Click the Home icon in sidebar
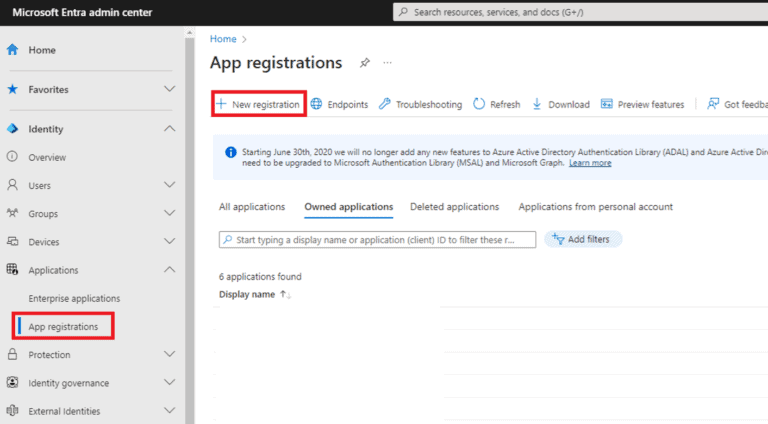768x424 pixels. [x=12, y=49]
